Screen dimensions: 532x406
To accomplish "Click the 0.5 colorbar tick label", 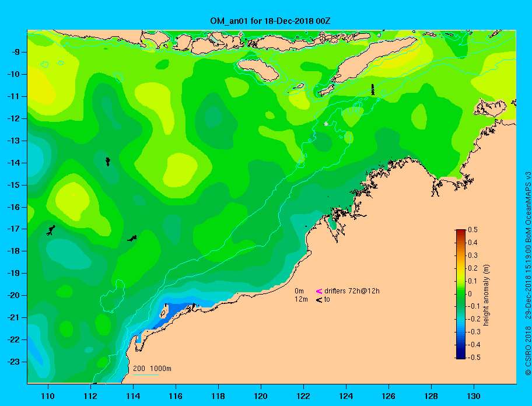I will tap(473, 230).
